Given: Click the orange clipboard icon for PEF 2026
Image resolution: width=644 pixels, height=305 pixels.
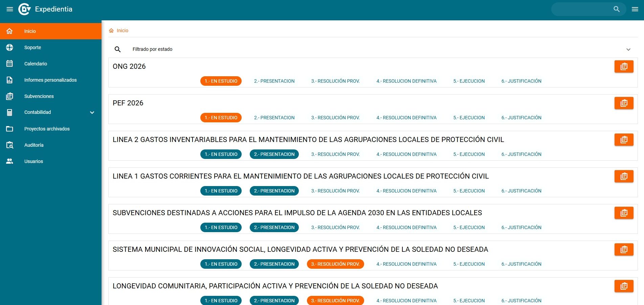Looking at the screenshot, I should (624, 103).
